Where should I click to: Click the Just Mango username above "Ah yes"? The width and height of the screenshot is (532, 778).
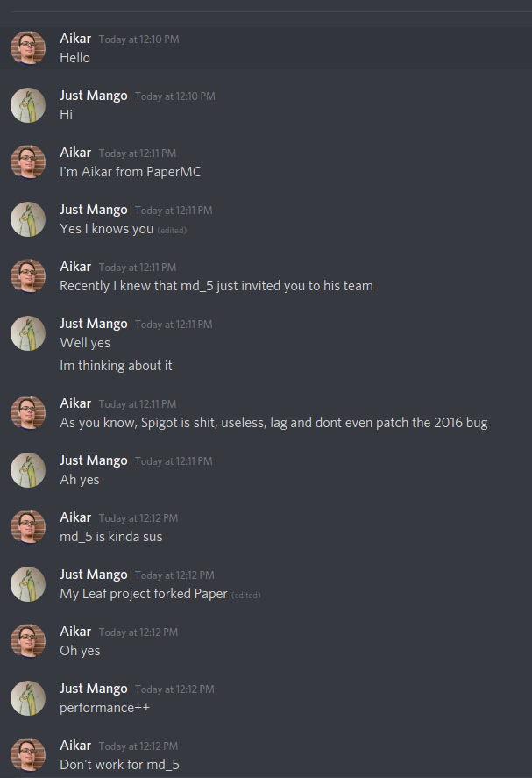click(x=94, y=460)
